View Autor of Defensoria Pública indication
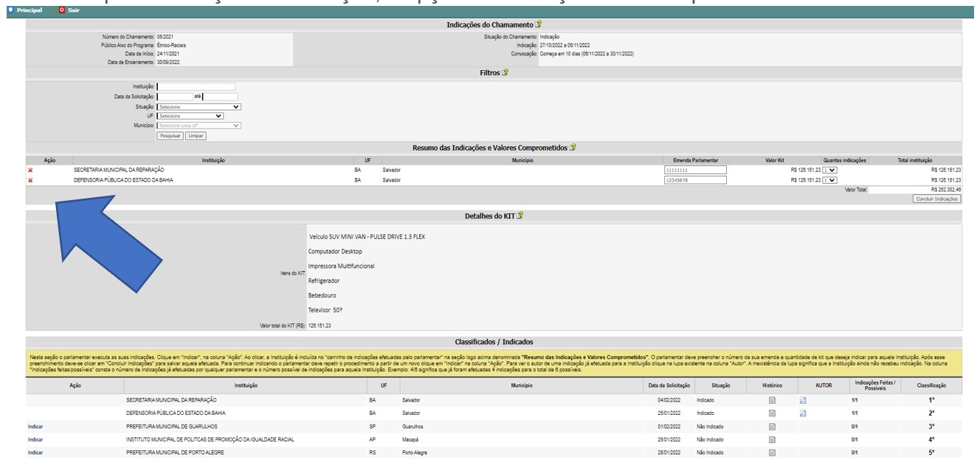The height and width of the screenshot is (474, 980). click(803, 413)
